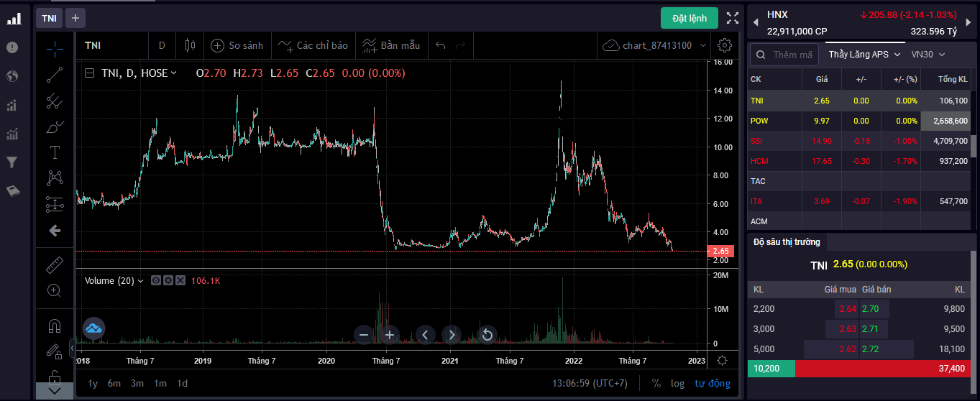Screen dimensions: 980x401
Task: Select the brush drawing tool
Action: click(55, 126)
